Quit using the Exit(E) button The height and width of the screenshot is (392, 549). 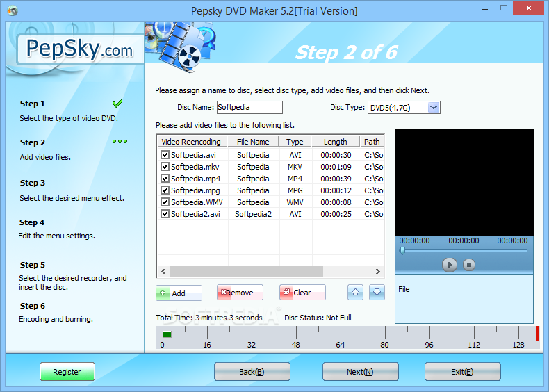tap(463, 372)
